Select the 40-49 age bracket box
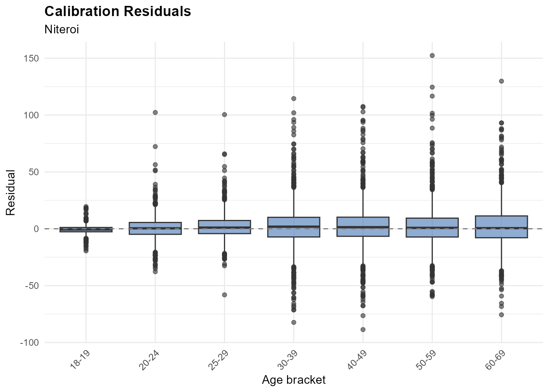Image resolution: width=549 pixels, height=392 pixels. (x=363, y=227)
